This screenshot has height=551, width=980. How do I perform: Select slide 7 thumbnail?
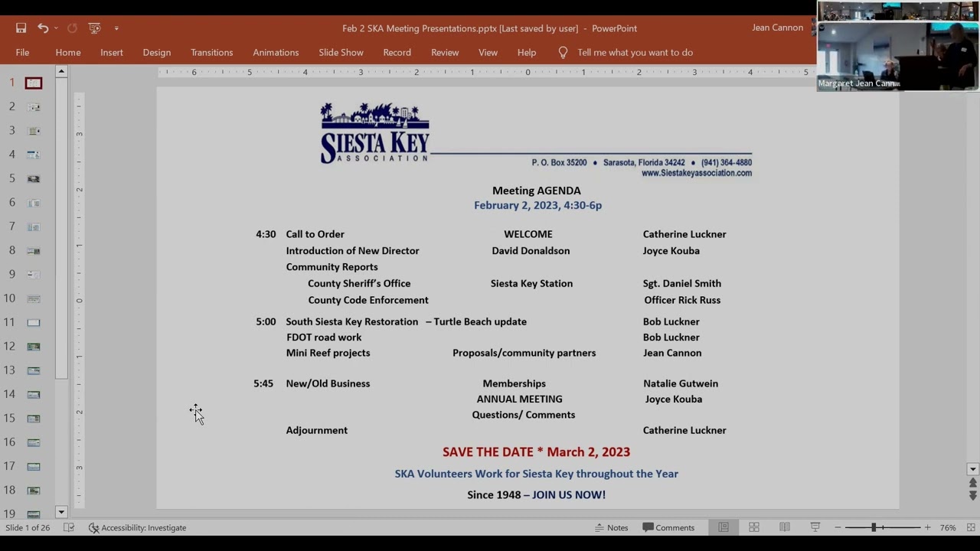[x=34, y=227]
